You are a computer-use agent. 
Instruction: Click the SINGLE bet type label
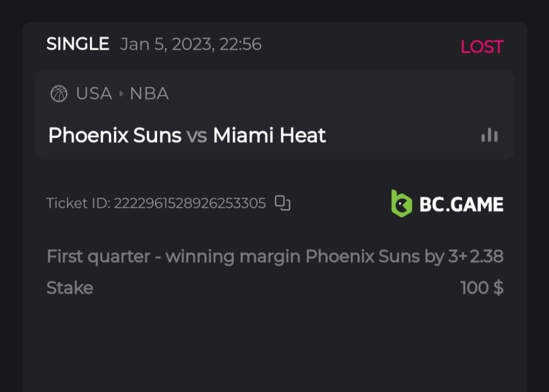pos(77,44)
